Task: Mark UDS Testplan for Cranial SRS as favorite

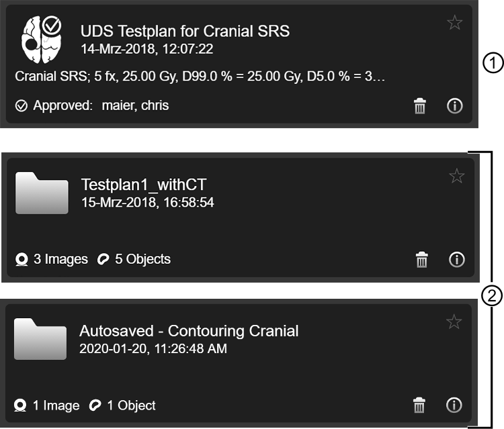Action: coord(454,22)
